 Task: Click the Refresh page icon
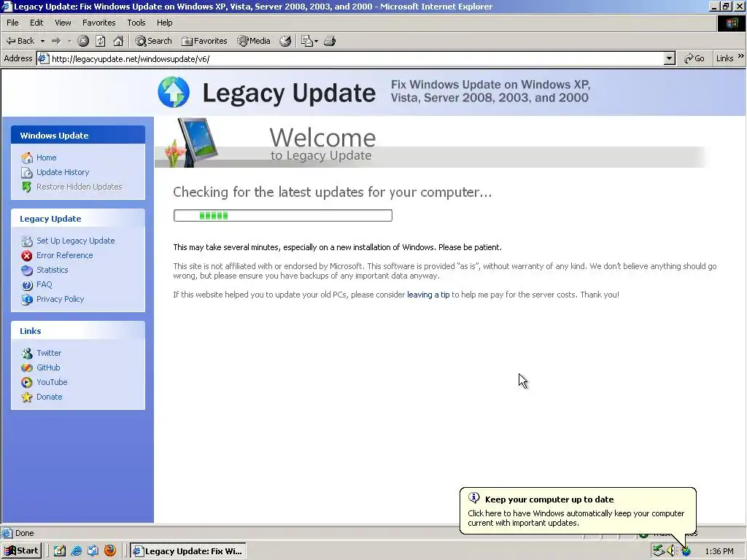(x=101, y=41)
